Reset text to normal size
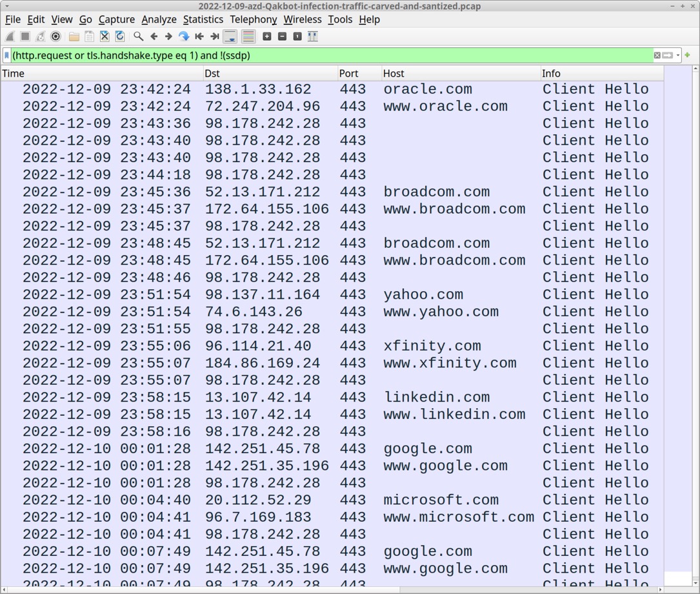 tap(297, 37)
